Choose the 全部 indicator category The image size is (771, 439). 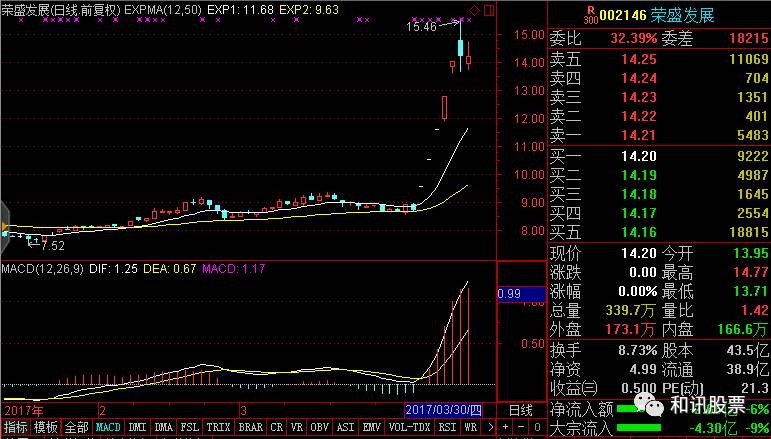coord(77,427)
